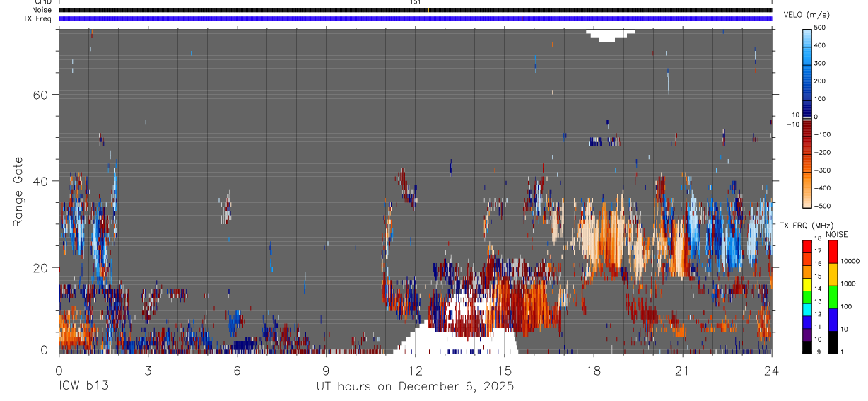This screenshot has width=868, height=401.
Task: Click the 'Range Gate' y-axis title
Action: click(x=19, y=192)
